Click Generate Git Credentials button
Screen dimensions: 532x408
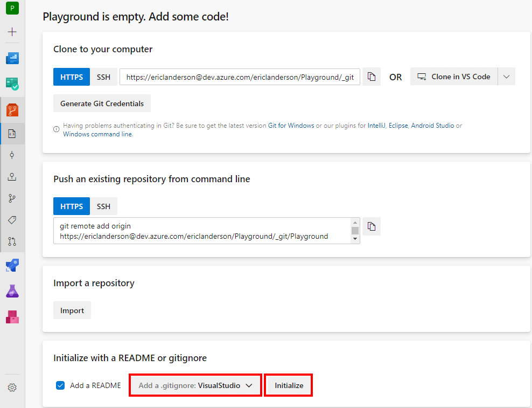click(x=102, y=103)
